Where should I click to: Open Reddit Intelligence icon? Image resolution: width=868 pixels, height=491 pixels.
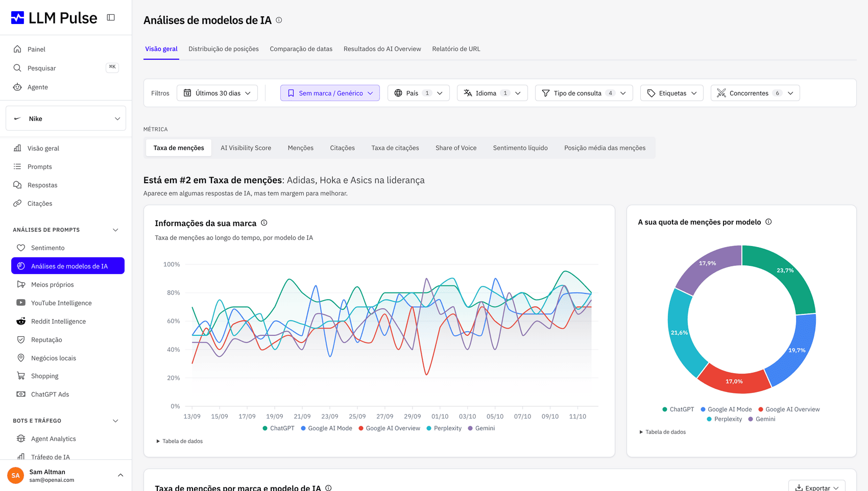[21, 321]
